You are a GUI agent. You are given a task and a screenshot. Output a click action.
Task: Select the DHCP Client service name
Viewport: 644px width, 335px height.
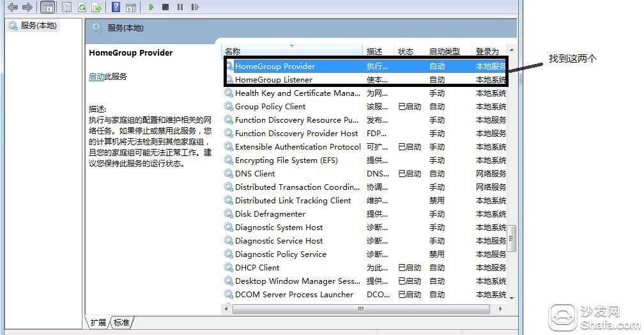257,268
